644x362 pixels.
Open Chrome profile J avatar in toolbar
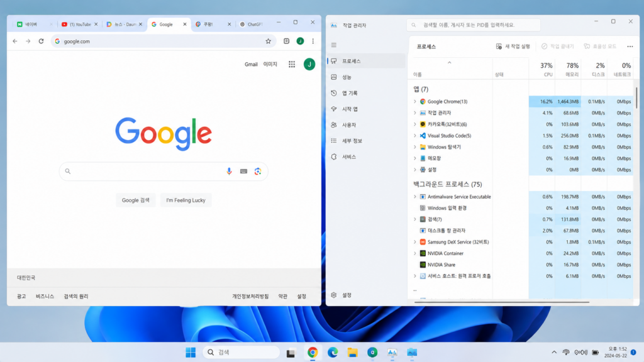click(x=300, y=41)
